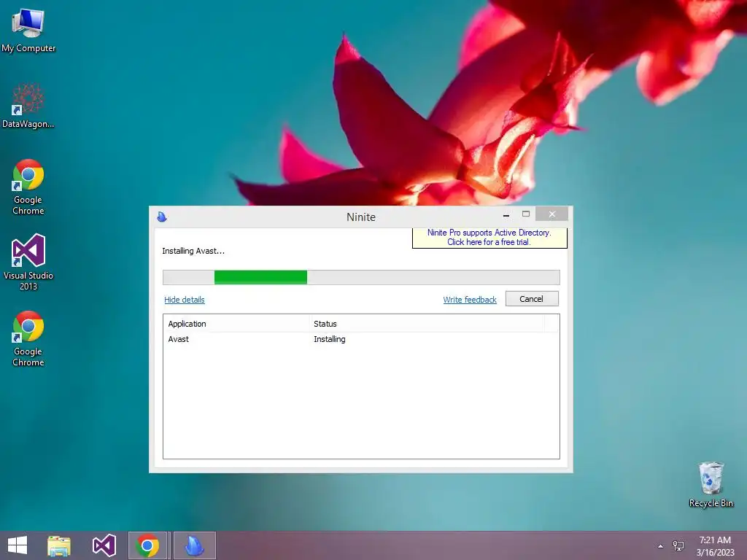Select the Status column header
The width and height of the screenshot is (747, 560).
pos(427,324)
